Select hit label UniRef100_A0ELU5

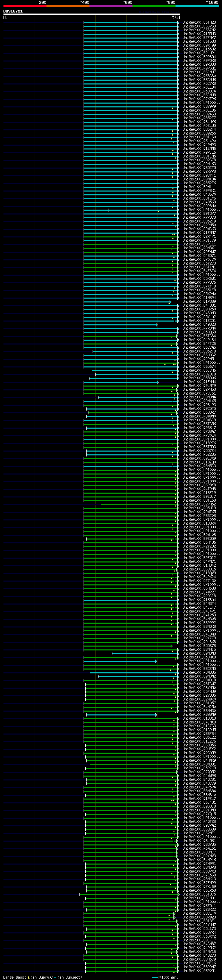pos(199,125)
